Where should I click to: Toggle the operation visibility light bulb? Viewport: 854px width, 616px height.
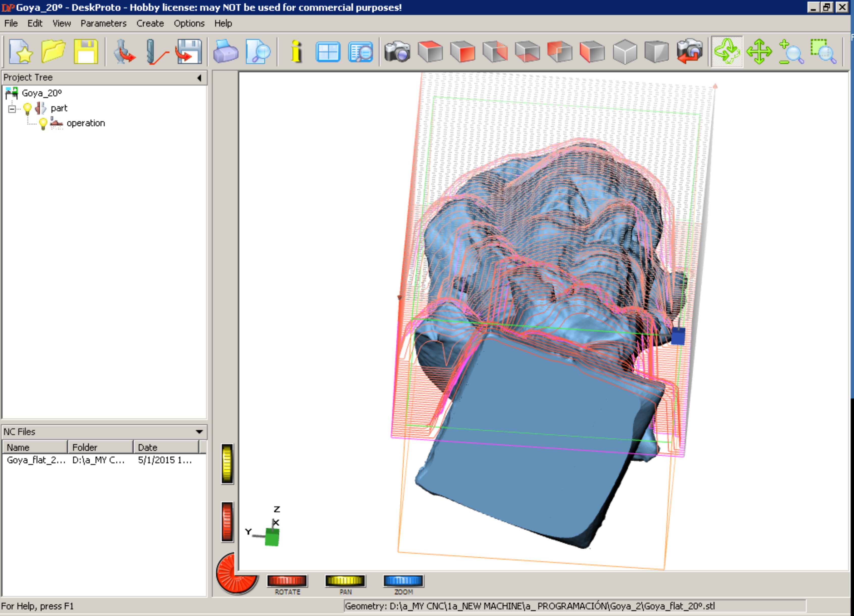tap(43, 123)
